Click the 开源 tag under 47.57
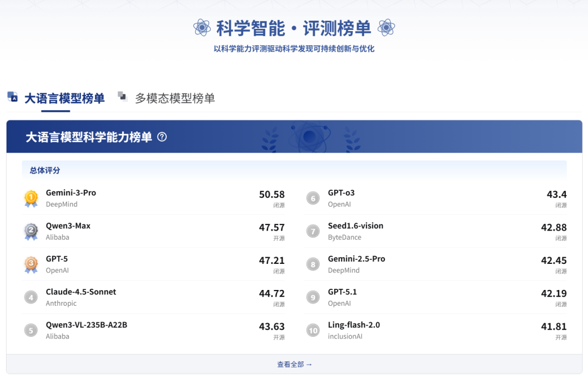The height and width of the screenshot is (381, 588). point(279,238)
